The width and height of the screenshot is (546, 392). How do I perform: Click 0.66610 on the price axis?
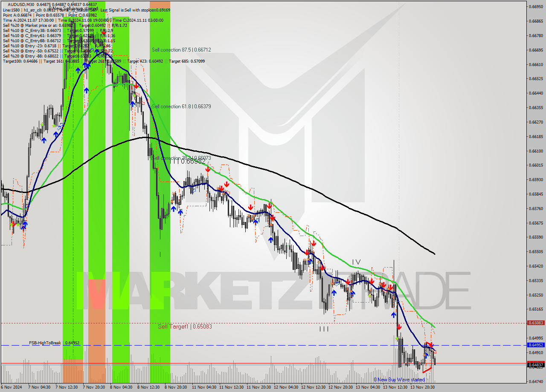pos(536,64)
